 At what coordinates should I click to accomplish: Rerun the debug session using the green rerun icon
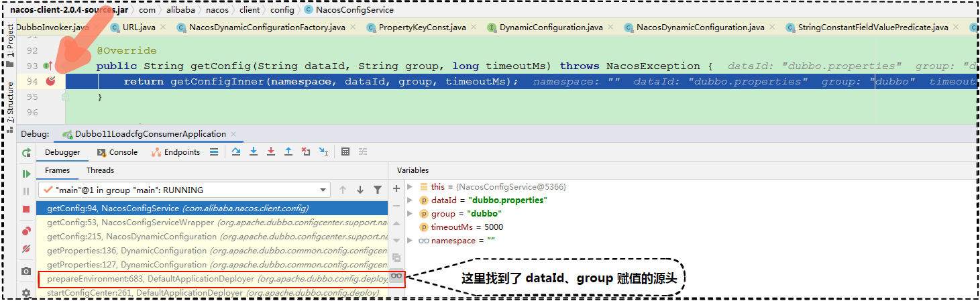26,153
